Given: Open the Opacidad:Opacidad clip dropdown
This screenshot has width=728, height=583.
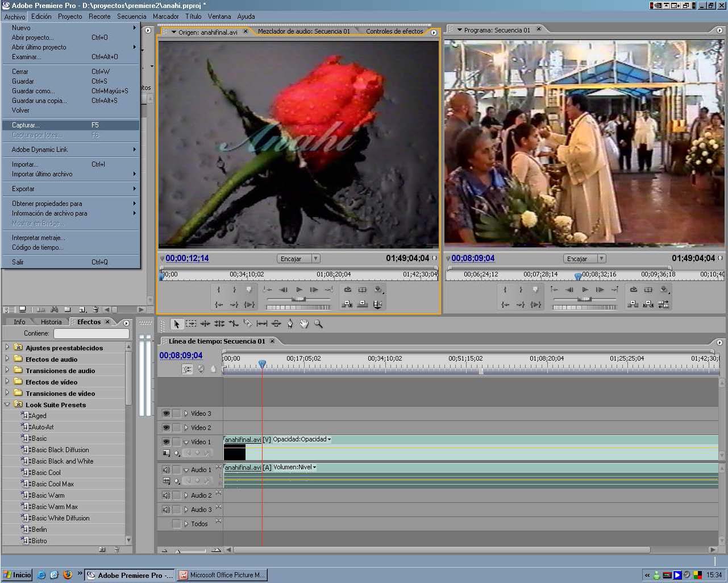Looking at the screenshot, I should click(x=301, y=440).
